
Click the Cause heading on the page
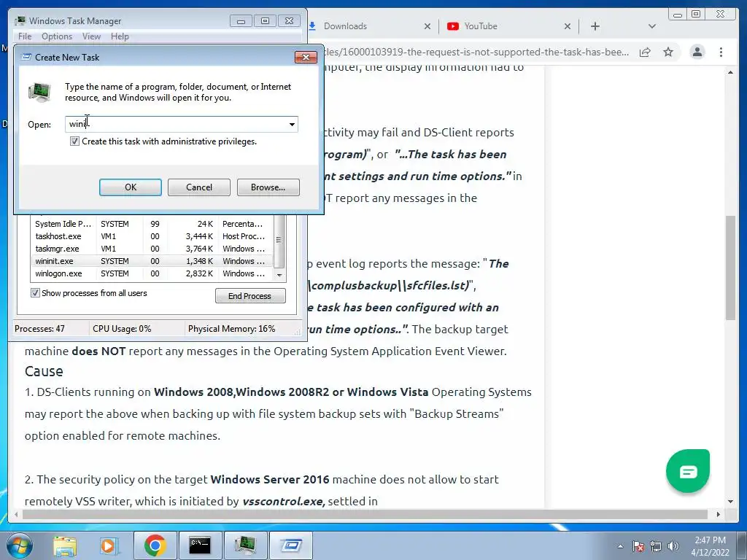44,371
